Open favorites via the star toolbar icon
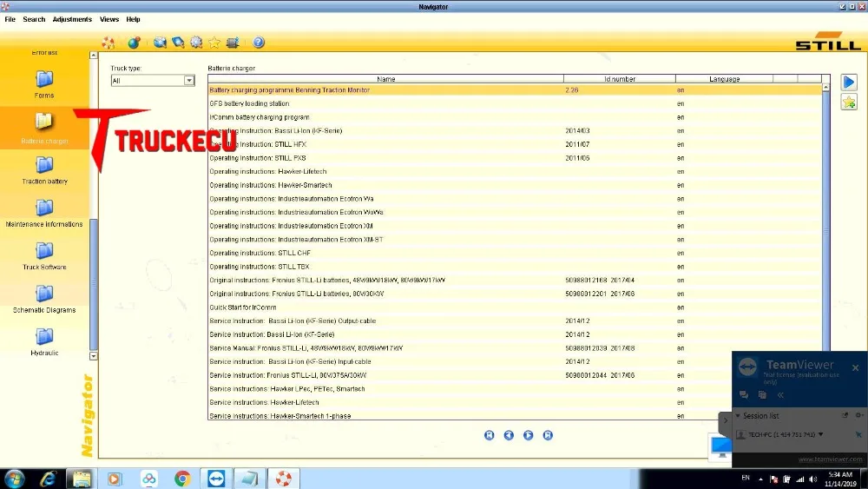This screenshot has height=489, width=868. (214, 43)
